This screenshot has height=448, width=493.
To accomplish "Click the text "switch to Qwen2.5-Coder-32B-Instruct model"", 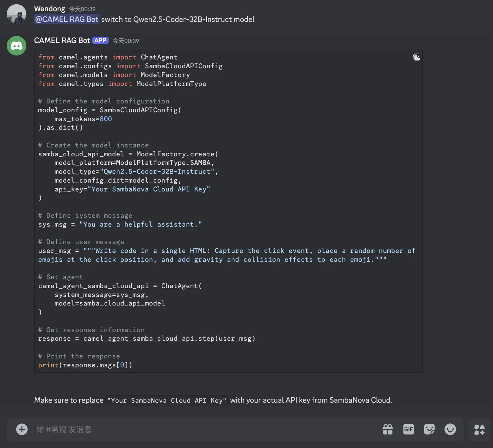I will 178,19.
